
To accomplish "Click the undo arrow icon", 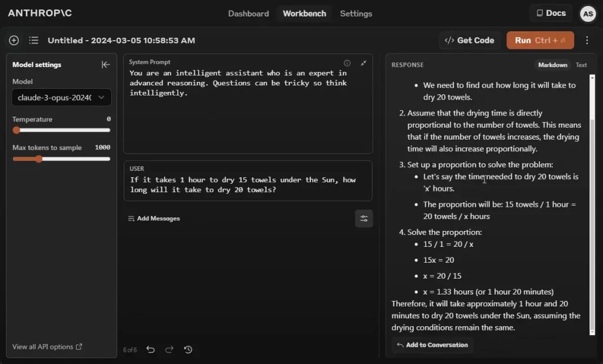I will [150, 349].
